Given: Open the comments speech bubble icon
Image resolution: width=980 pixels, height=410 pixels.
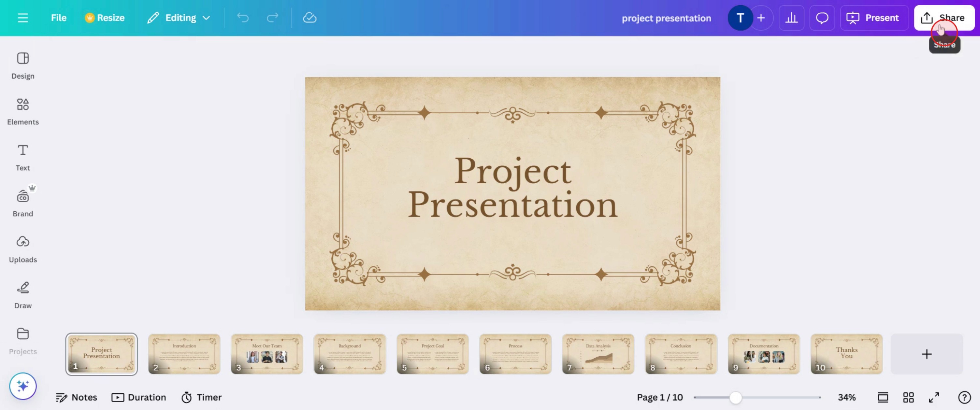Looking at the screenshot, I should click(x=822, y=18).
